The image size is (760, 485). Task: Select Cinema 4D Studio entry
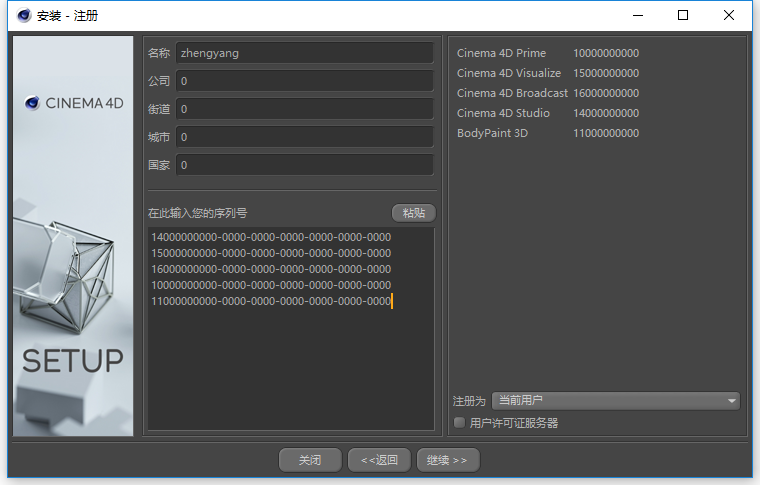(503, 113)
